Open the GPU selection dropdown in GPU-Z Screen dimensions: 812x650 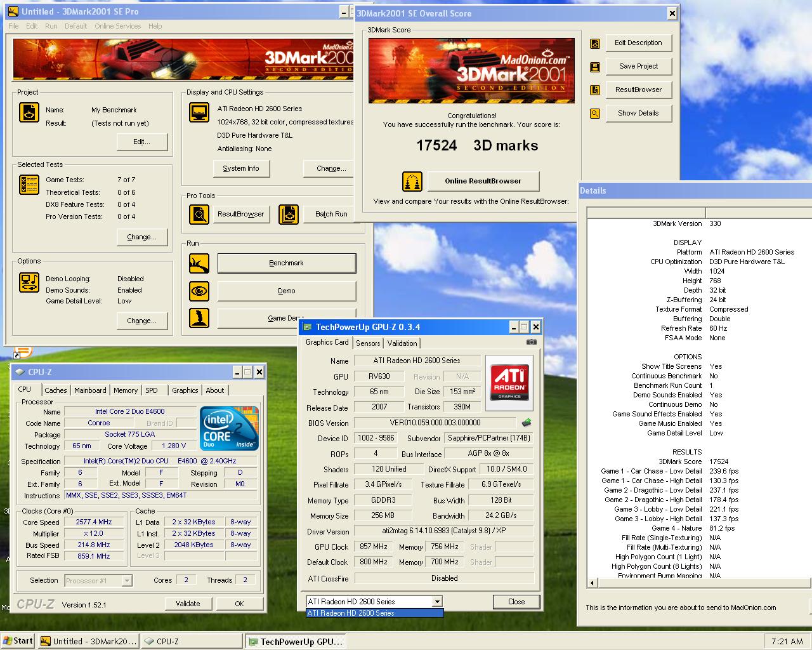pyautogui.click(x=437, y=602)
